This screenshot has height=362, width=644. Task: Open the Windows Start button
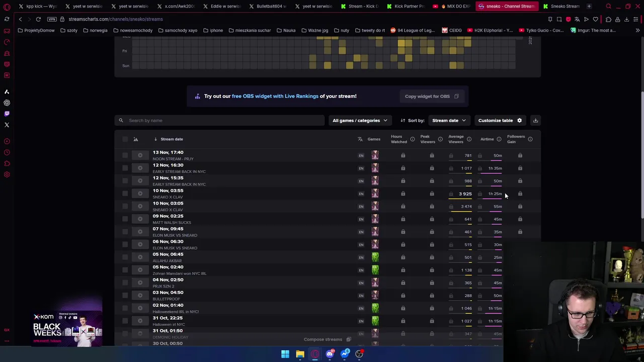pyautogui.click(x=285, y=354)
